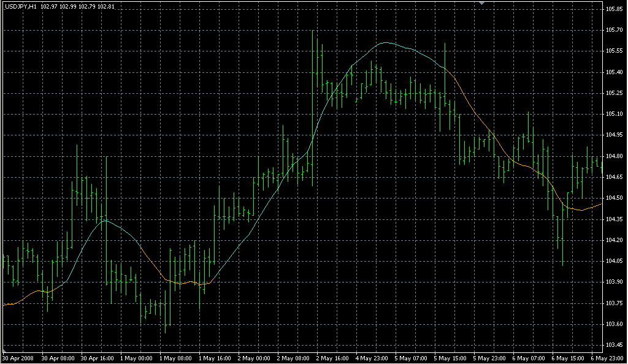The height and width of the screenshot is (364, 628).
Task: Click the USDJPY,H1 chart title label
Action: point(21,6)
